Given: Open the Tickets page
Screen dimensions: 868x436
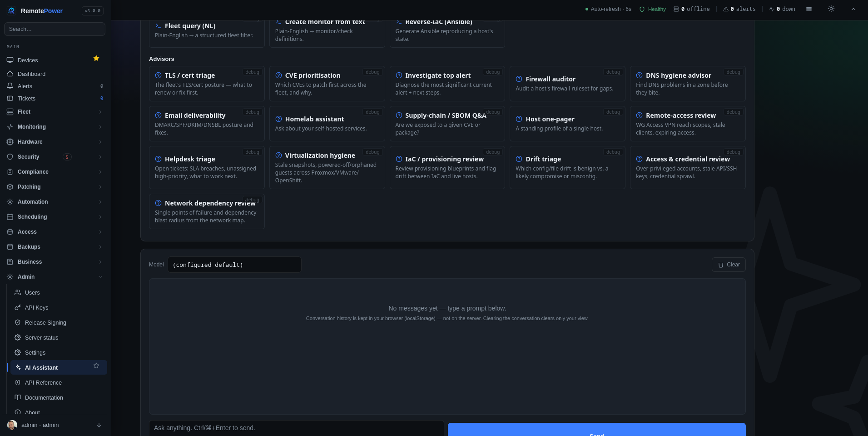Looking at the screenshot, I should click(26, 98).
